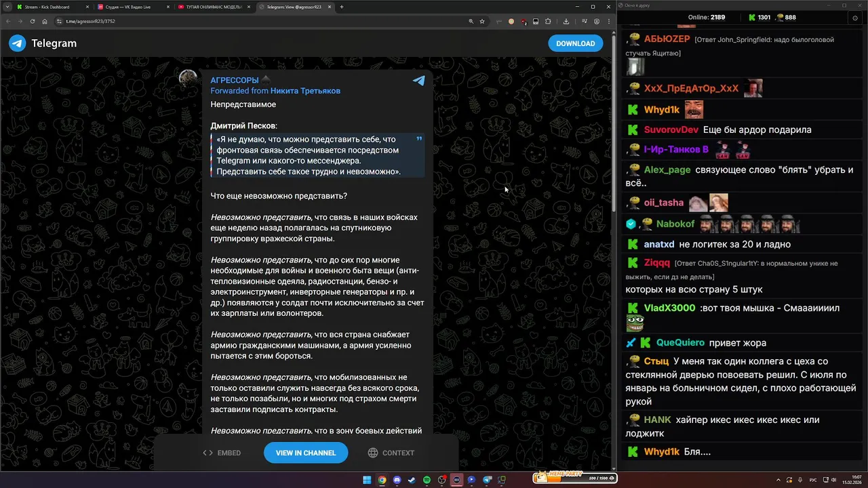Switch to ТУПАЯ ОНЛИФАНС МОДЕЛЬ tab
868x488 pixels.
point(214,7)
